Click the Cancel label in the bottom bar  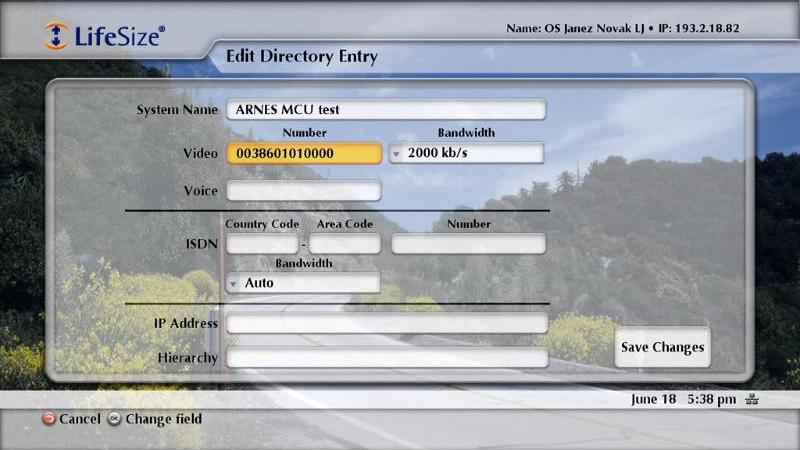(80, 419)
